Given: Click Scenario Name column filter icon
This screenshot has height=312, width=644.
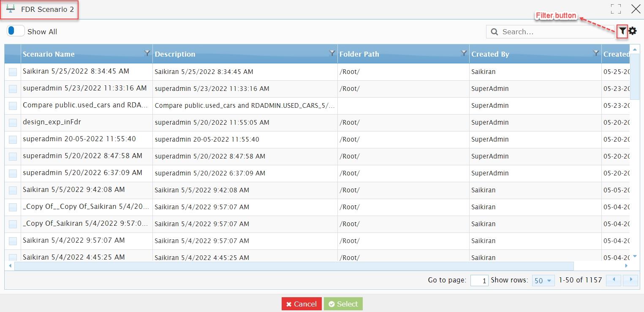Looking at the screenshot, I should click(147, 53).
